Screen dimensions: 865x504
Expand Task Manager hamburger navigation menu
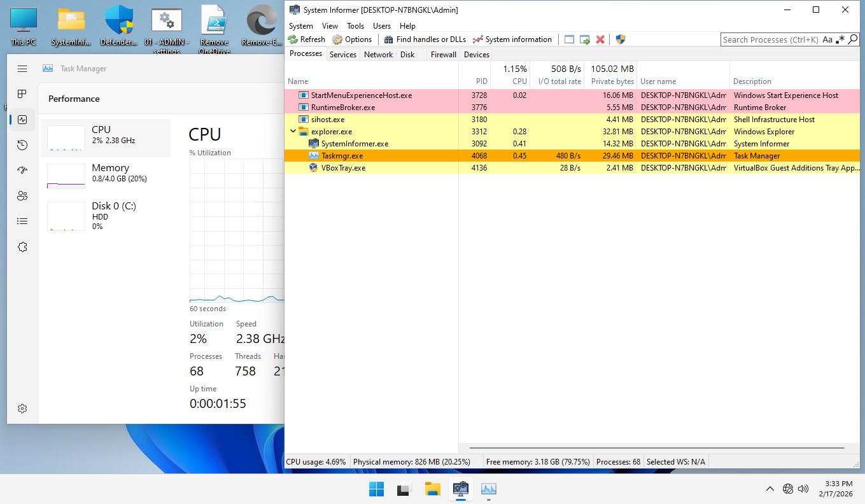[22, 69]
